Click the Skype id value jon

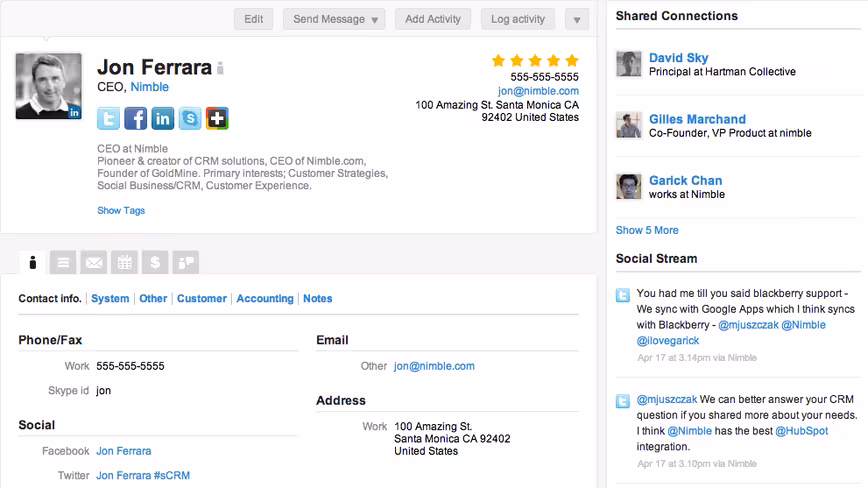click(104, 391)
